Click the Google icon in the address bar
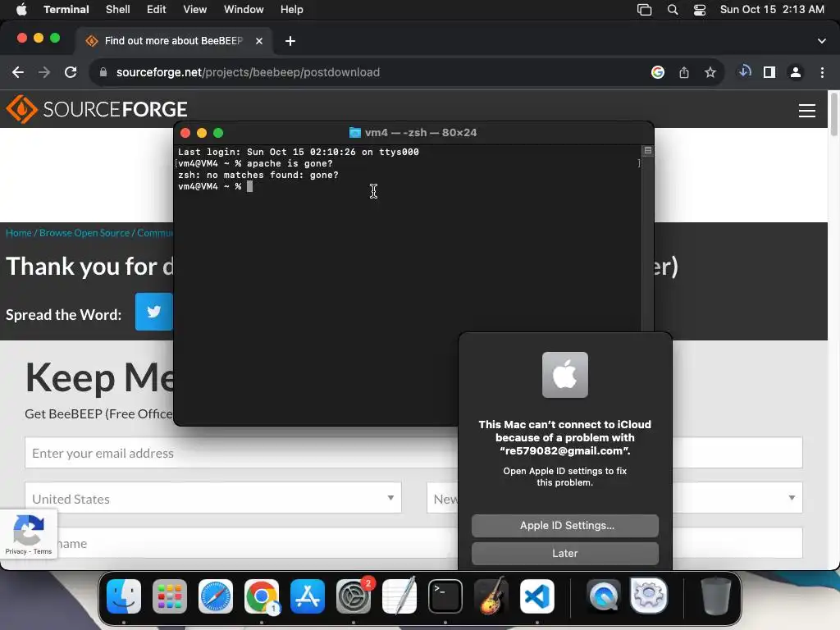Screen dimensions: 840x630 (657, 72)
